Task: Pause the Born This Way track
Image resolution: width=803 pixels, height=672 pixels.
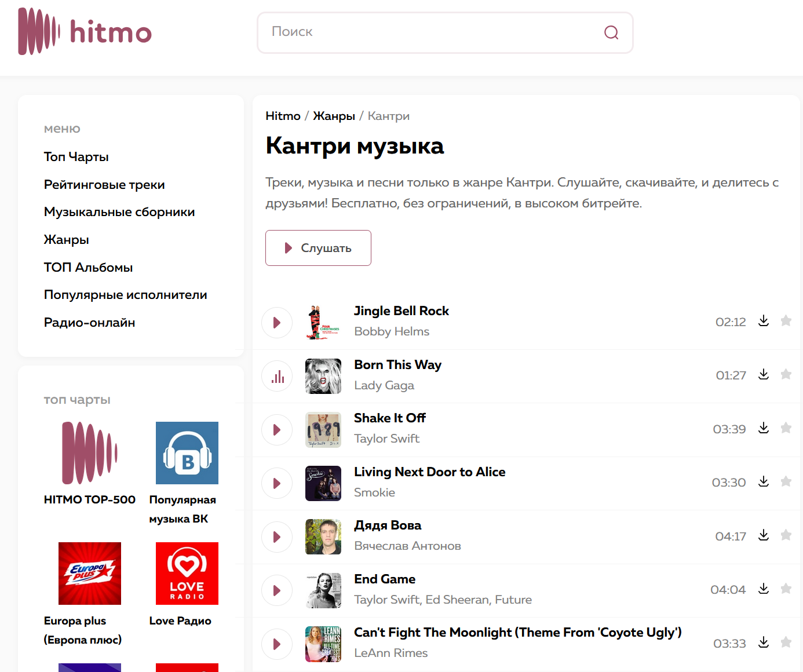Action: click(277, 376)
